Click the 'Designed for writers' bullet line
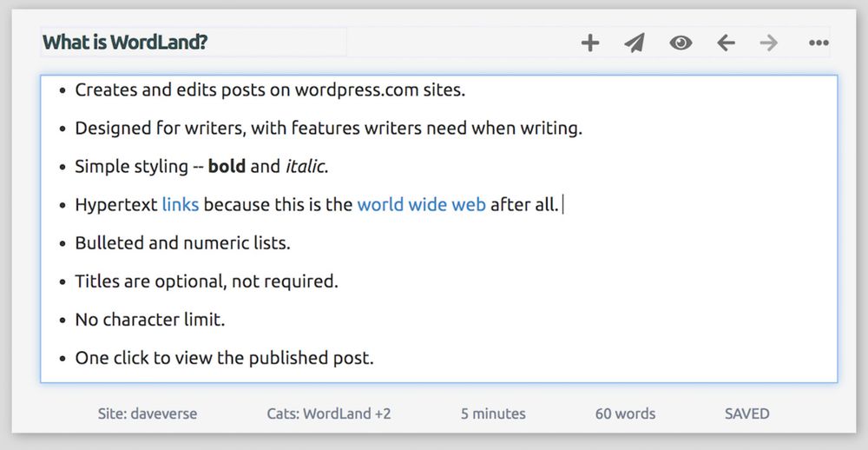Image resolution: width=868 pixels, height=450 pixels. tap(329, 128)
